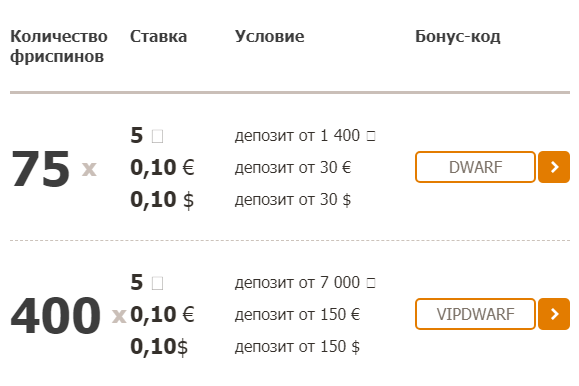
Task: Click the large 75 free spins number
Action: [x=41, y=169]
